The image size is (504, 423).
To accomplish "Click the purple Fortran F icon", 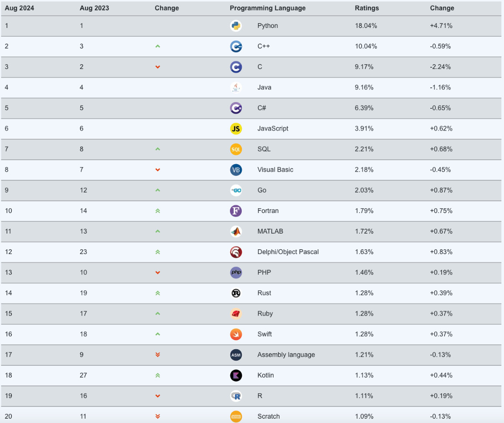I will tap(236, 211).
